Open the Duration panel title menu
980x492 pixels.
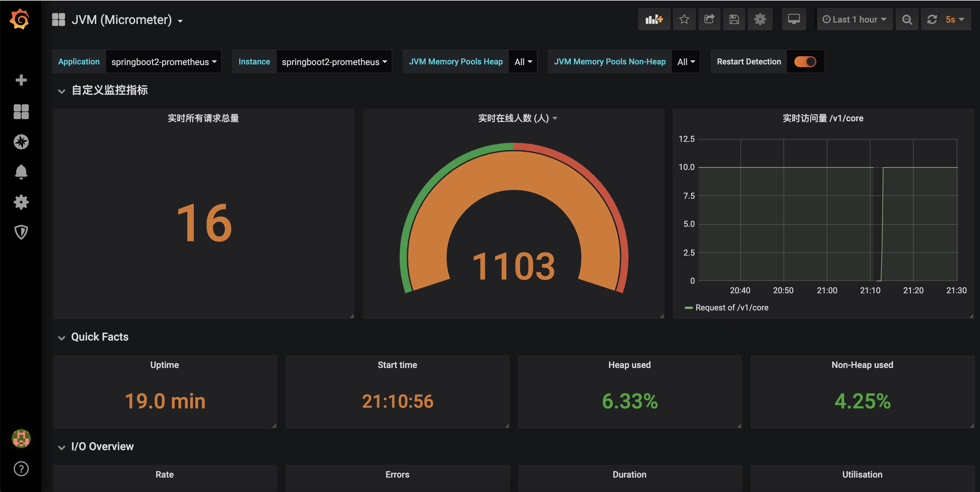[x=630, y=475]
